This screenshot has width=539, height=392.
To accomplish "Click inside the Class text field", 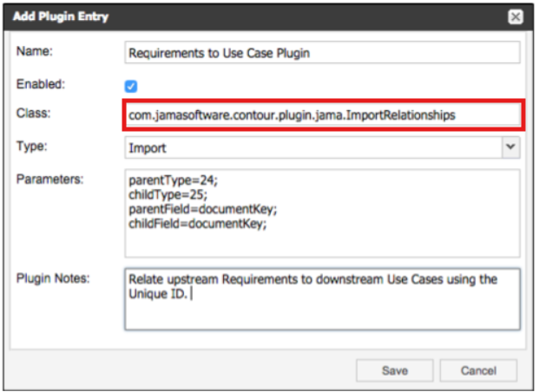I will (x=322, y=114).
